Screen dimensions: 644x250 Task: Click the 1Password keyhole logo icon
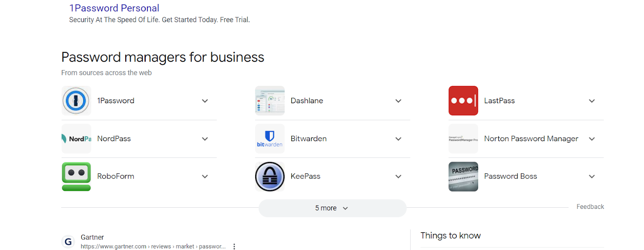[76, 101]
